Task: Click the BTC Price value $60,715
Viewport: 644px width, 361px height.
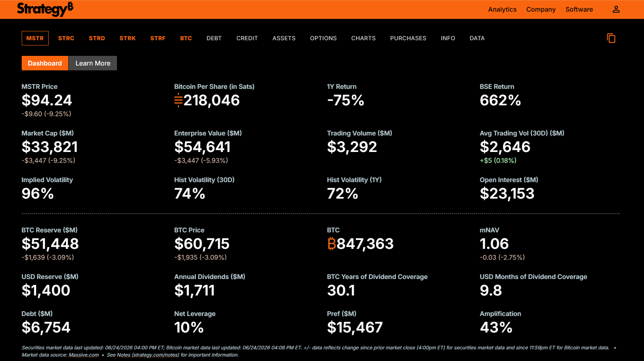Action: pyautogui.click(x=202, y=244)
